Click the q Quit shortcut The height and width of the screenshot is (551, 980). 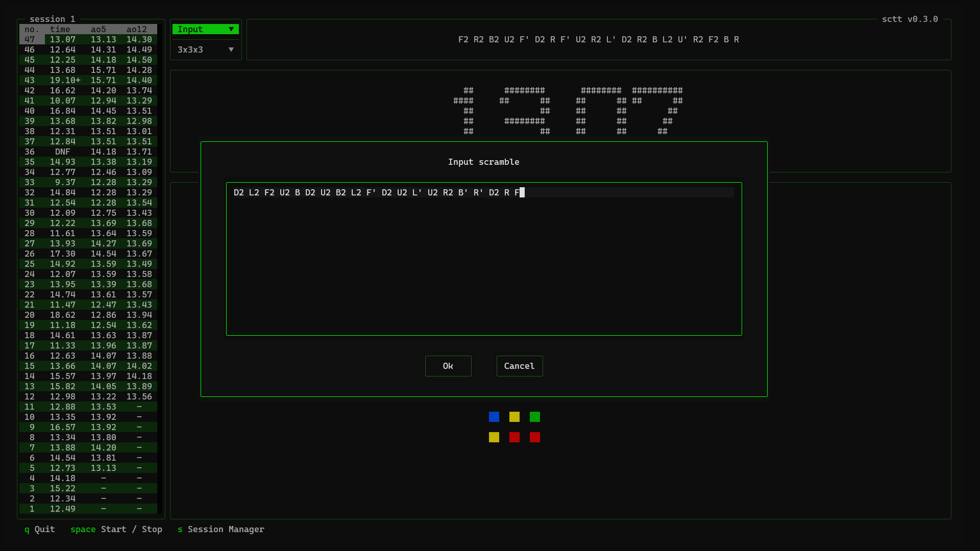(x=39, y=529)
